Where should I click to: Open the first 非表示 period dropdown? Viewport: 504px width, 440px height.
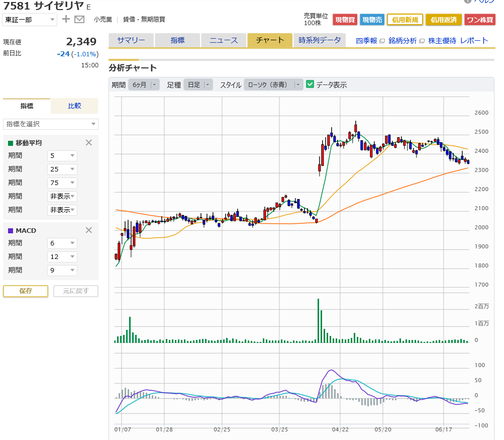click(62, 196)
